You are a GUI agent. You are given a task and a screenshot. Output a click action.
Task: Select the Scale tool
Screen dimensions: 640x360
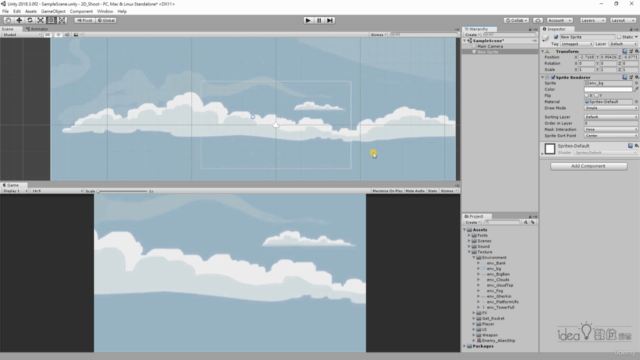click(40, 20)
